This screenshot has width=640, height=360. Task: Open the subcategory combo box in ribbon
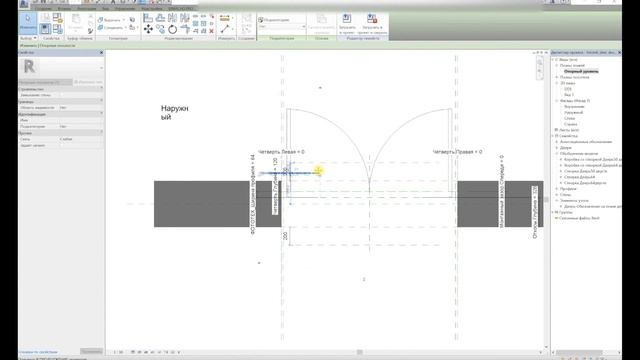pyautogui.click(x=282, y=27)
